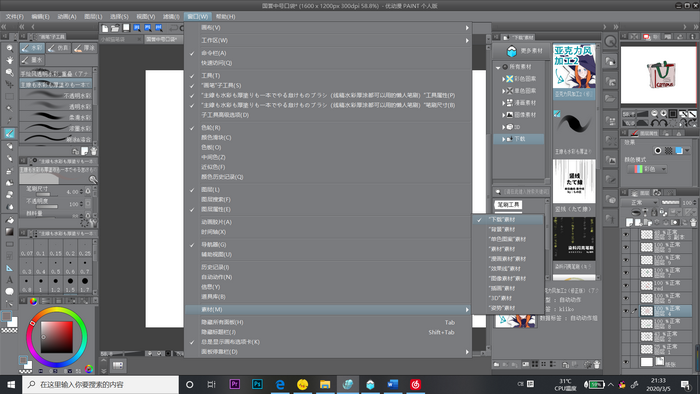
Task: Toggle visibility of layer red
Action: click(x=626, y=286)
